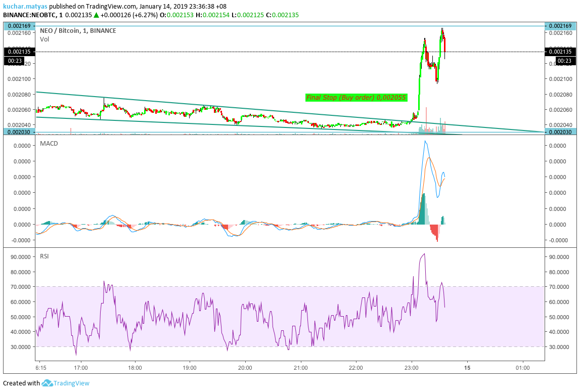The image size is (580, 392).
Task: Click the 6:15 time axis label
Action: [40, 368]
